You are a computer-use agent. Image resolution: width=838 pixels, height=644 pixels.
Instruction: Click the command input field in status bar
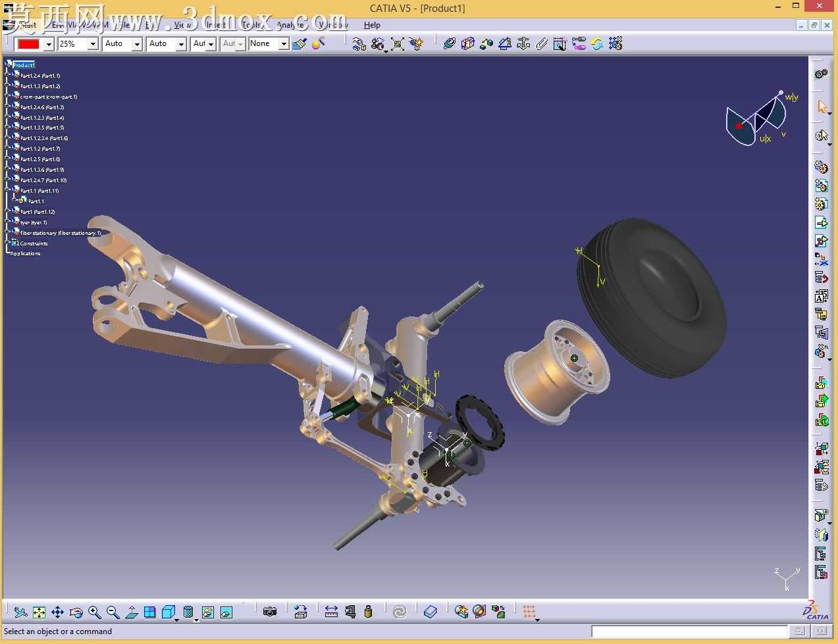[689, 632]
